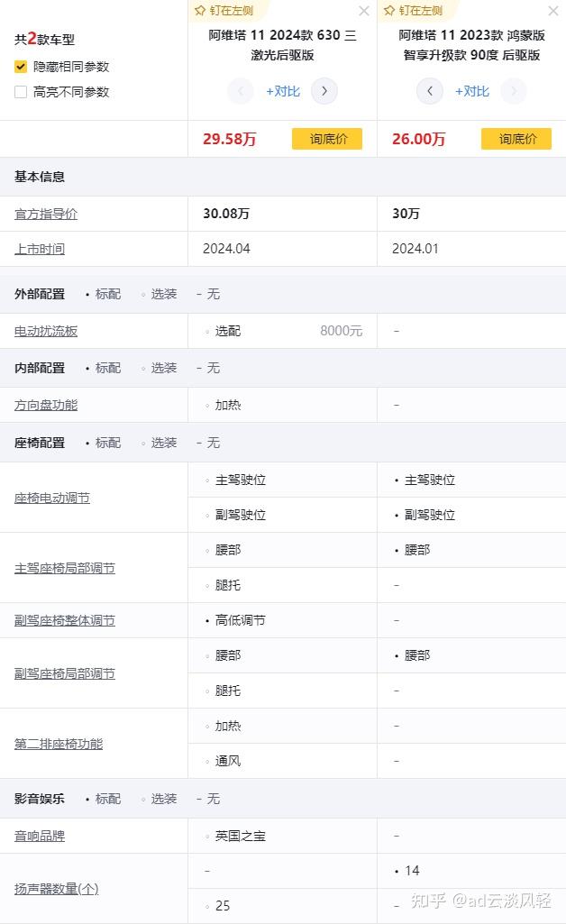Pin the 2024款 630 model to the left
This screenshot has height=924, width=566.
coord(224,11)
